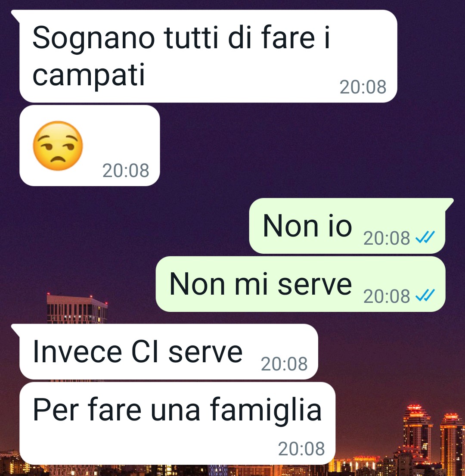Tap the unamused face emoji
Viewport: 465px width, 476px height.
tap(58, 146)
